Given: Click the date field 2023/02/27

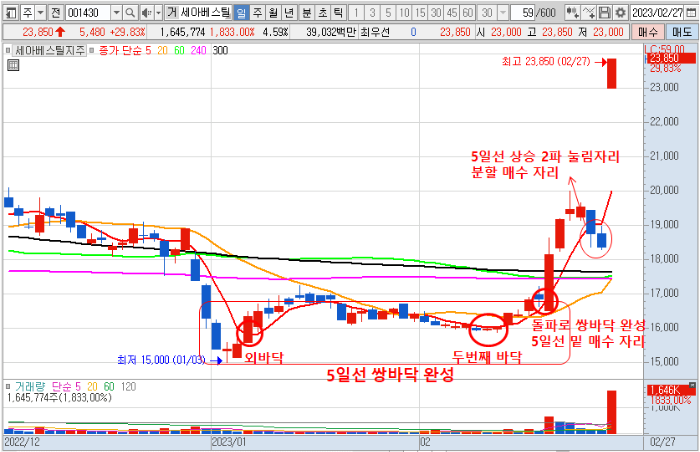Looking at the screenshot, I should point(658,13).
